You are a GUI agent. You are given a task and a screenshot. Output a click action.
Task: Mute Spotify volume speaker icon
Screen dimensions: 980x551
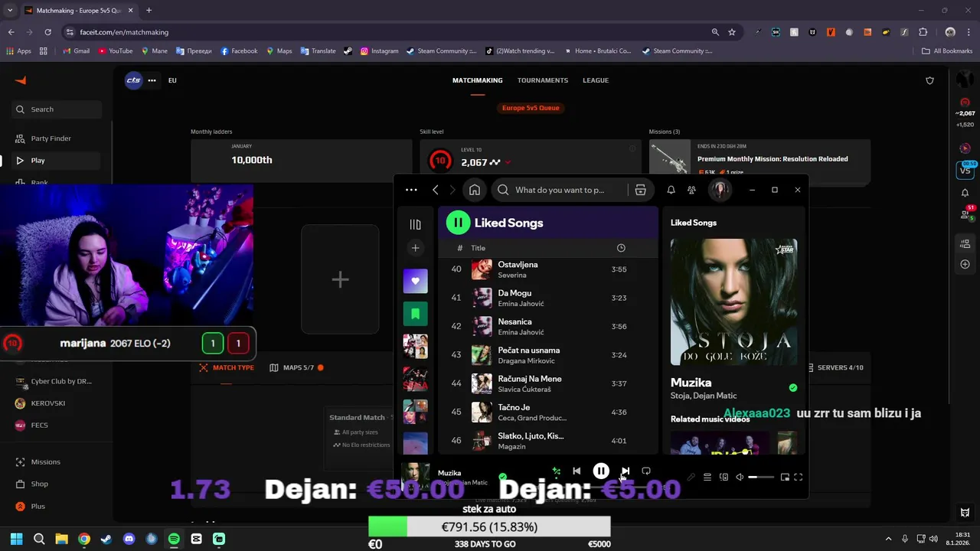pyautogui.click(x=740, y=478)
